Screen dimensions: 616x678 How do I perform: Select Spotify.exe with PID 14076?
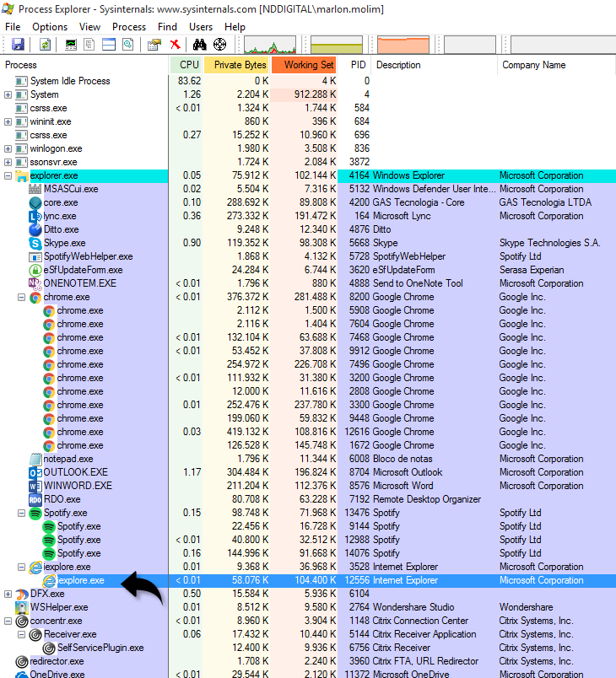tap(308, 553)
